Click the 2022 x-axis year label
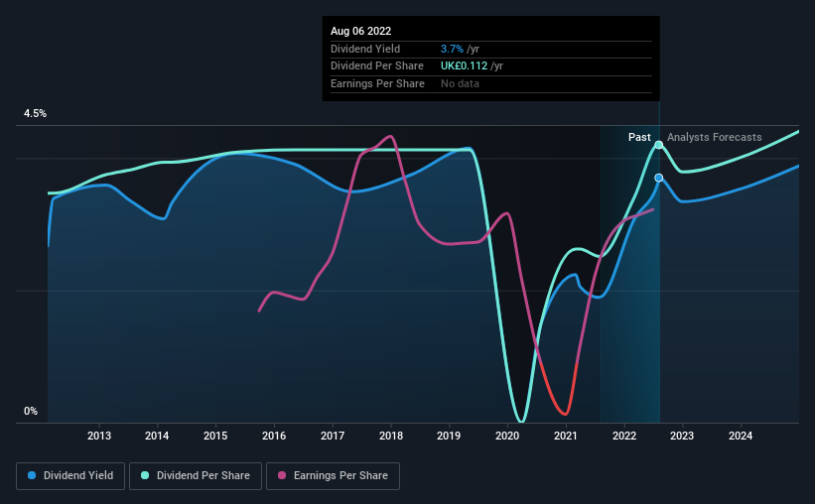The image size is (815, 504). coord(624,436)
